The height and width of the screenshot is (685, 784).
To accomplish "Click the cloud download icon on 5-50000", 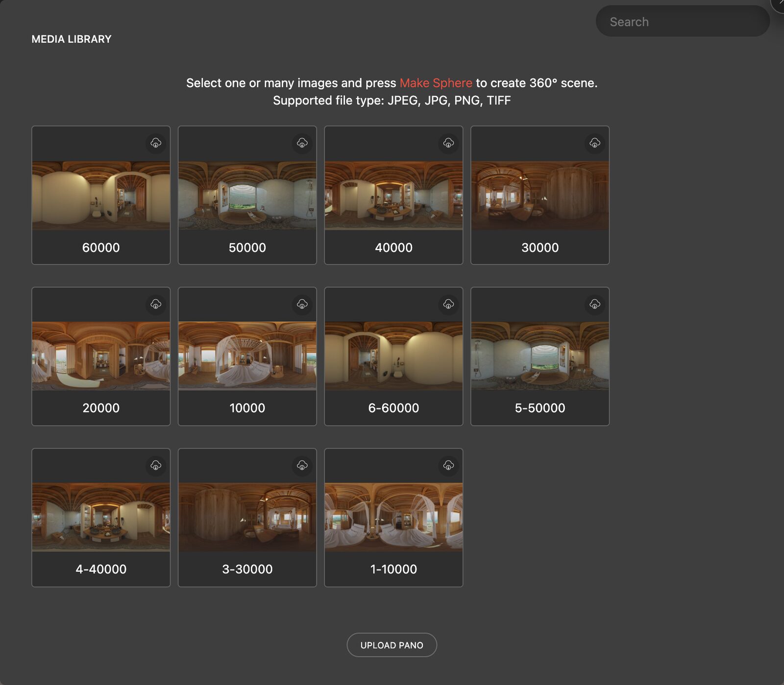I will coord(595,304).
